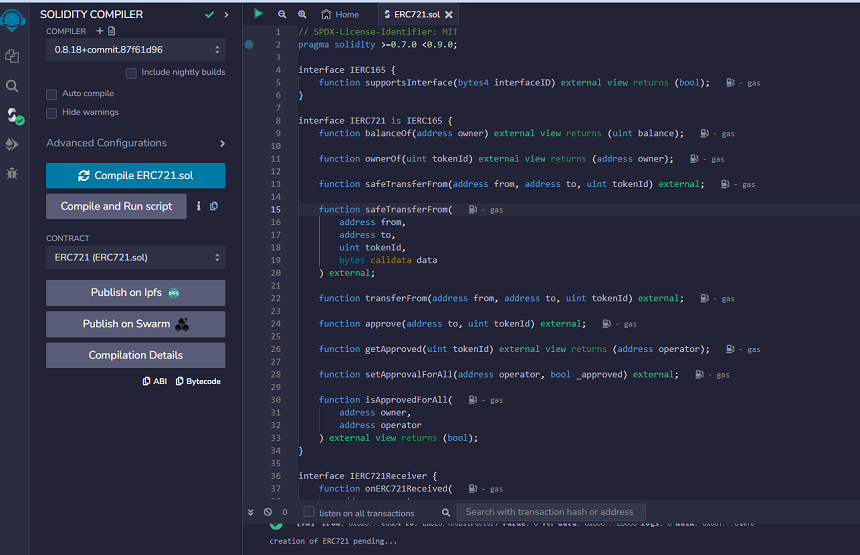
Task: Click the gas icon on onERC721Received line
Action: (473, 489)
